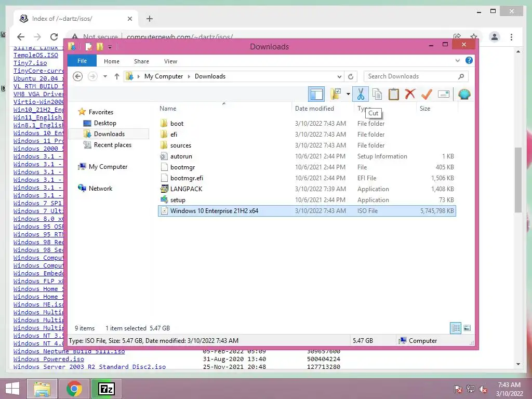Switch to details view icon
Viewport: 532px width, 399px height.
(455, 328)
